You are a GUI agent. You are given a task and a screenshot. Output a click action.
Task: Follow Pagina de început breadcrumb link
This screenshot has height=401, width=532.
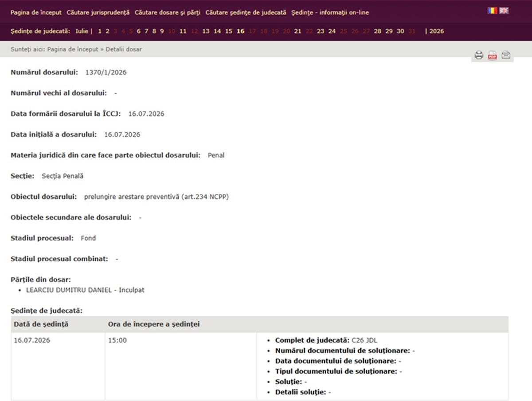[73, 49]
